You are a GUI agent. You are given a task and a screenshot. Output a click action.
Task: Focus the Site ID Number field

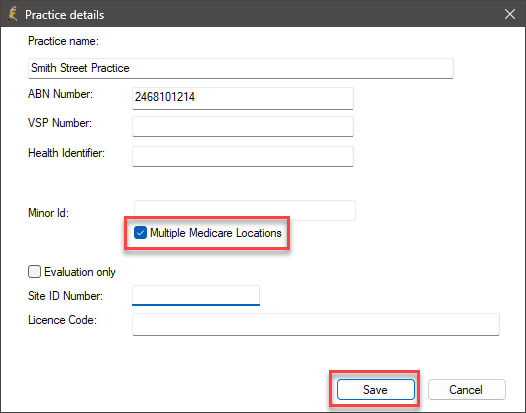196,295
